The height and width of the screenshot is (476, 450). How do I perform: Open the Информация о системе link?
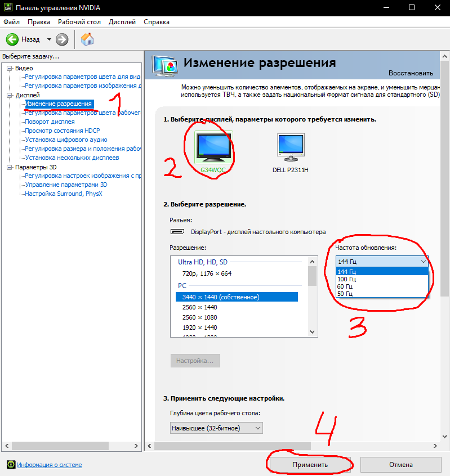point(49,465)
